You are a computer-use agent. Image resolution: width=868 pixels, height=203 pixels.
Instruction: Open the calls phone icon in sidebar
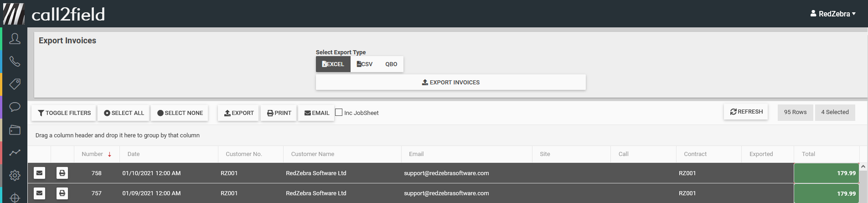pyautogui.click(x=15, y=61)
